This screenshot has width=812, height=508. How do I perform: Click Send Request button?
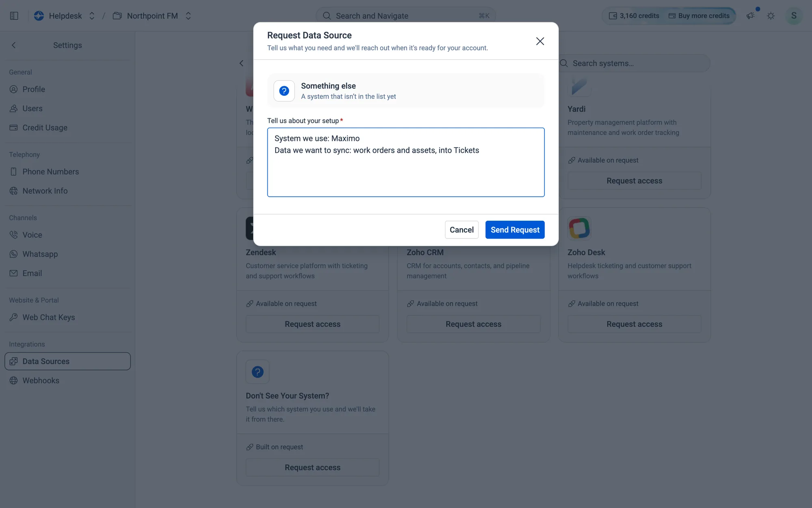(515, 230)
